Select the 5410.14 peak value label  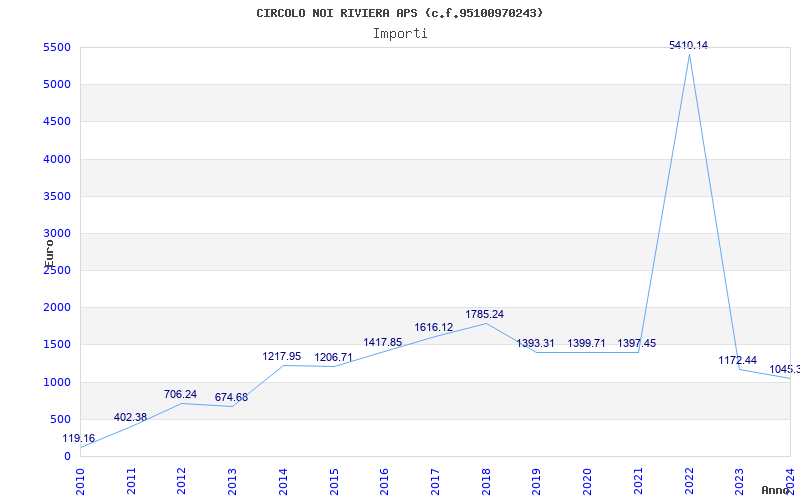[688, 45]
